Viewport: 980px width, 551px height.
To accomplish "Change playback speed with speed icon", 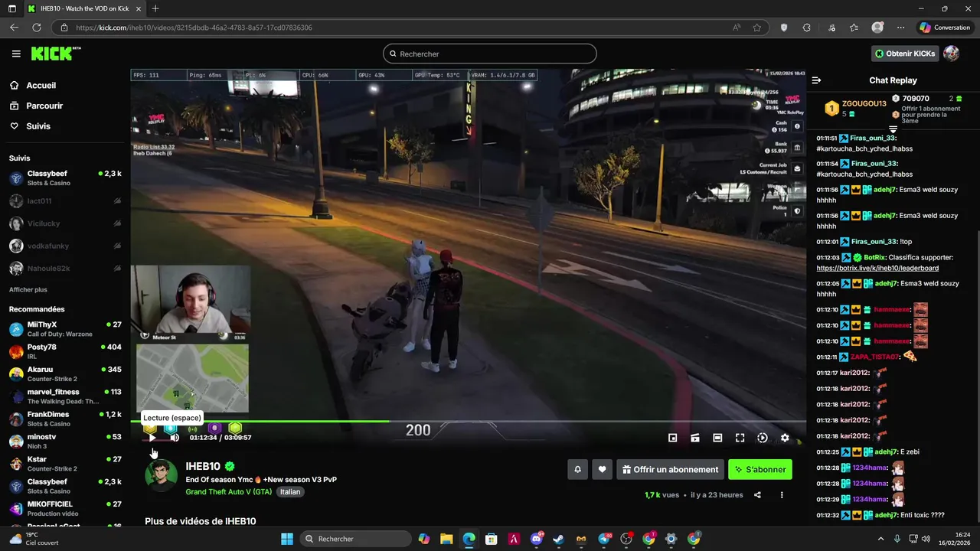I will pos(763,438).
